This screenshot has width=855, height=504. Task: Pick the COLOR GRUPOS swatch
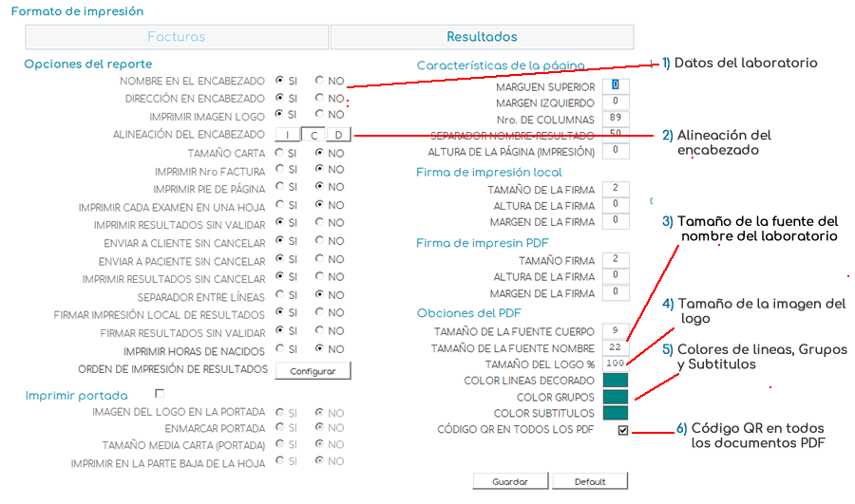coord(616,397)
